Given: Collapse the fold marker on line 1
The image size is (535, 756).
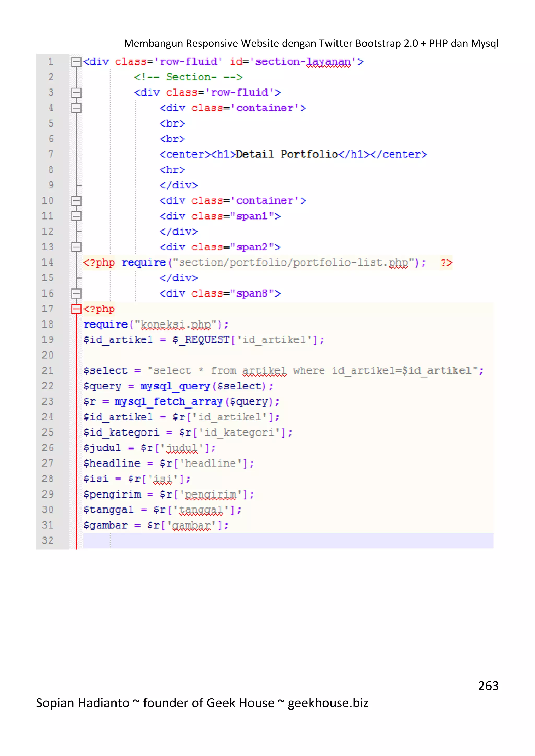Looking at the screenshot, I should click(x=76, y=62).
